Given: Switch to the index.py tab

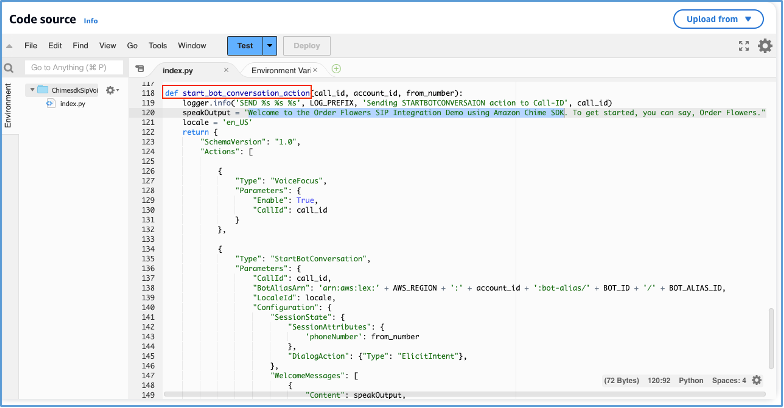Looking at the screenshot, I should (x=178, y=70).
